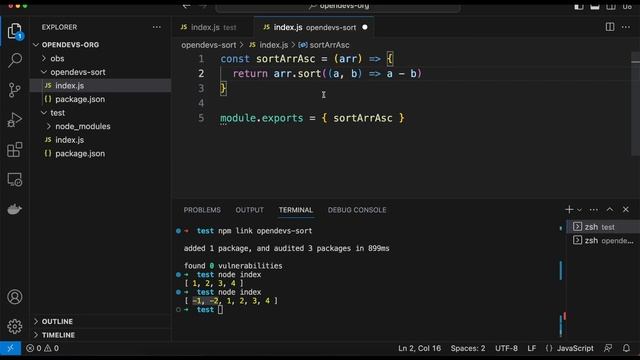Open package.json inside the test folder
This screenshot has width=640, height=360.
[x=100, y=153]
